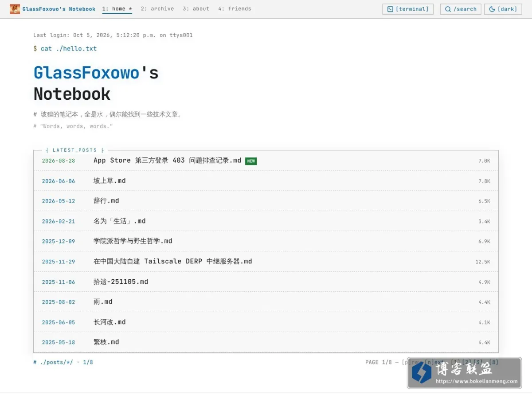Open the post '拾遗-251105.md'

(x=121, y=282)
